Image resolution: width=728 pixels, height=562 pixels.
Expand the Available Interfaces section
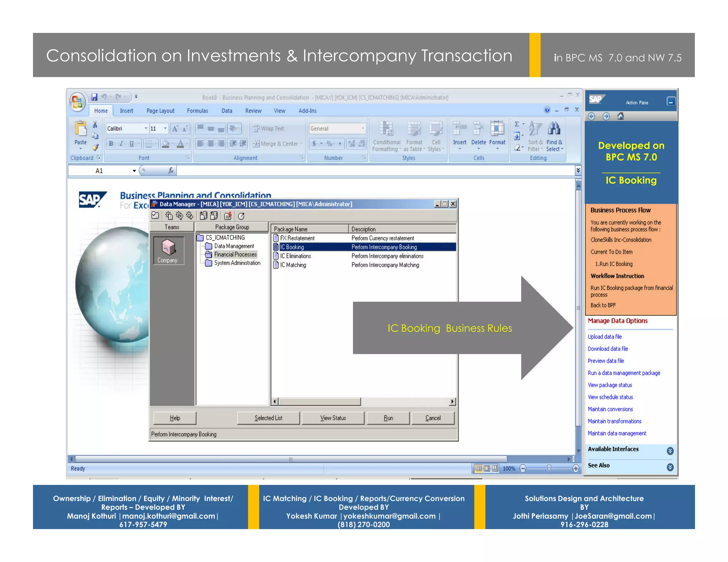coord(670,451)
